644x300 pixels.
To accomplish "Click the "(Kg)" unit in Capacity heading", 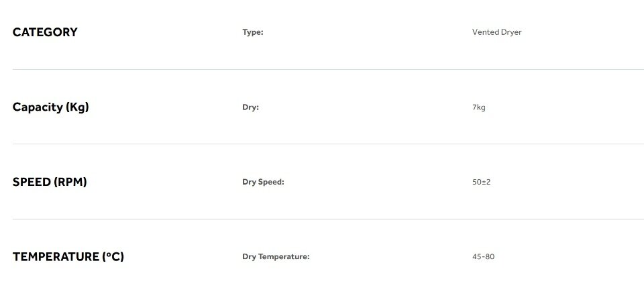I will (x=77, y=107).
